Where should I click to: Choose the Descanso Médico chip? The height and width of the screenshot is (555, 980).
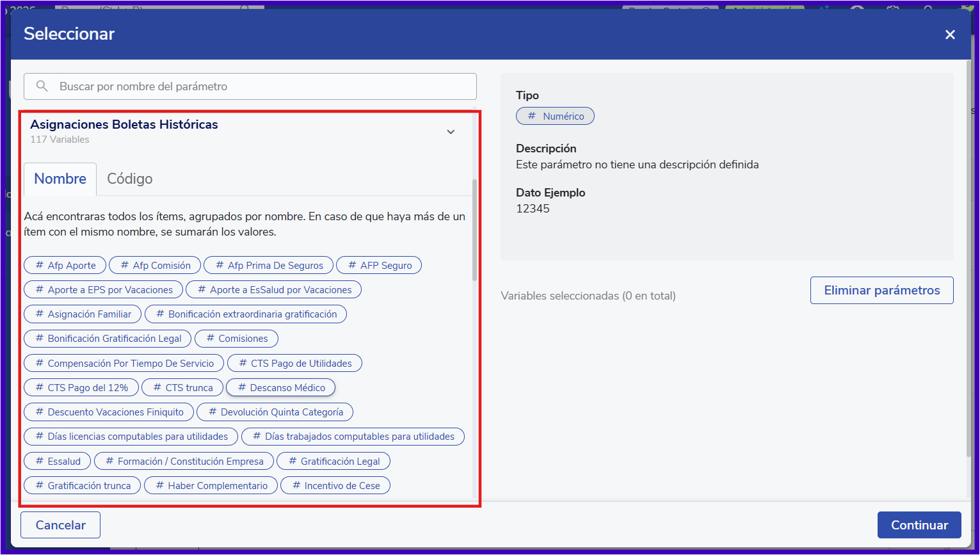point(281,388)
